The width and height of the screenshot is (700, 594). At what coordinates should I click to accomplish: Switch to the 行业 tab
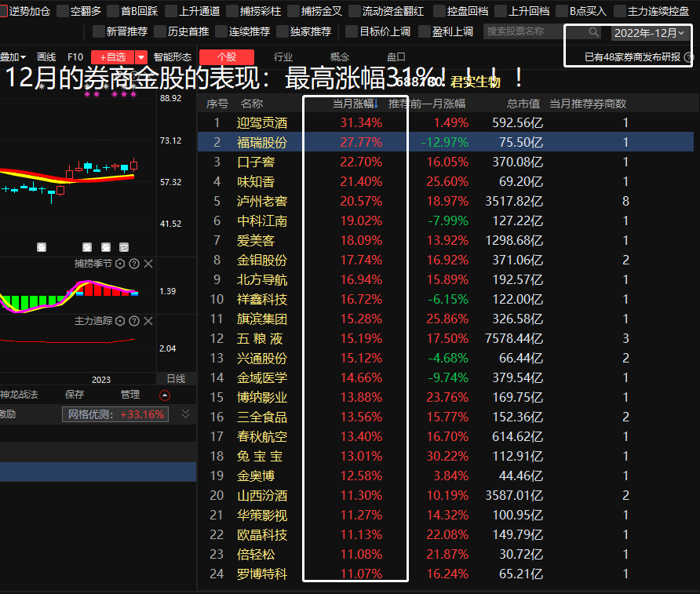point(283,57)
